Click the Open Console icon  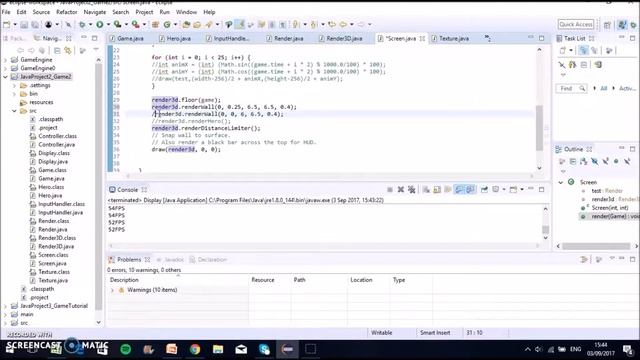(x=513, y=189)
